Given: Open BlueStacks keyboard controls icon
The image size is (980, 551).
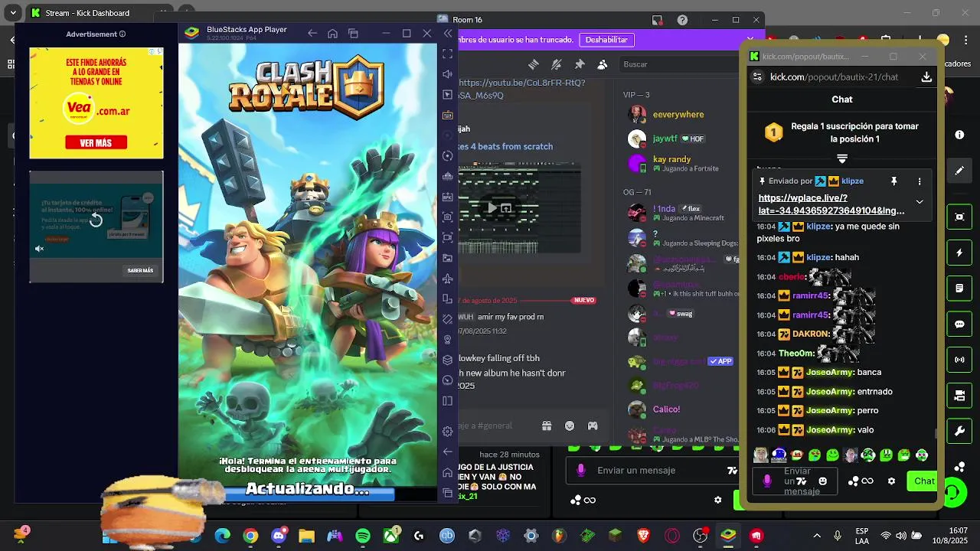Looking at the screenshot, I should point(448,116).
